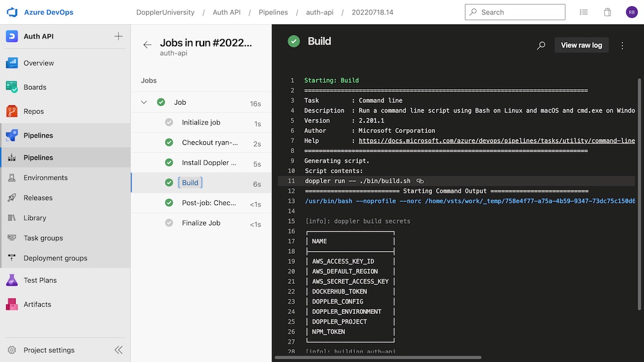Click the horizontal log scrollbar

tap(378, 357)
